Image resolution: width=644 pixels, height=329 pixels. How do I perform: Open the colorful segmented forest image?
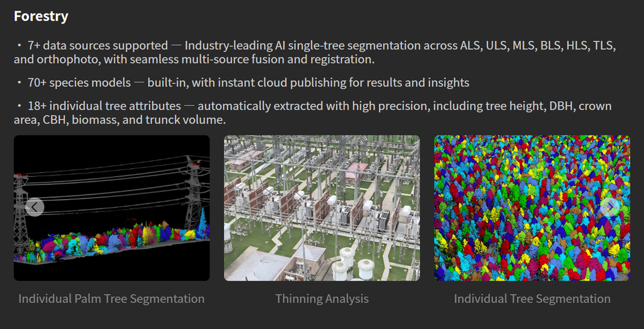pyautogui.click(x=532, y=208)
